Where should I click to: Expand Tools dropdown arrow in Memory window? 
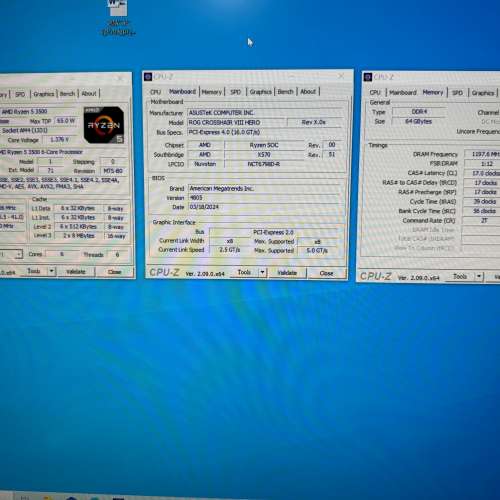tap(479, 276)
